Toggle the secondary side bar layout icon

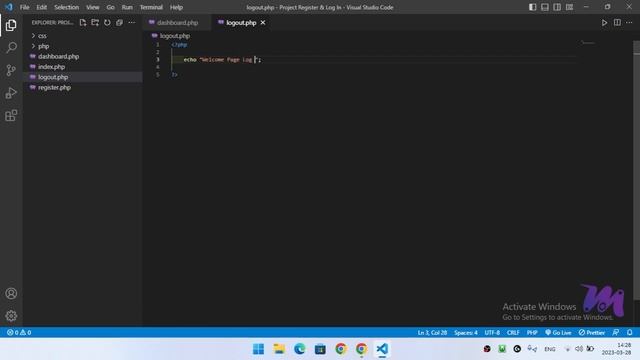tap(557, 7)
